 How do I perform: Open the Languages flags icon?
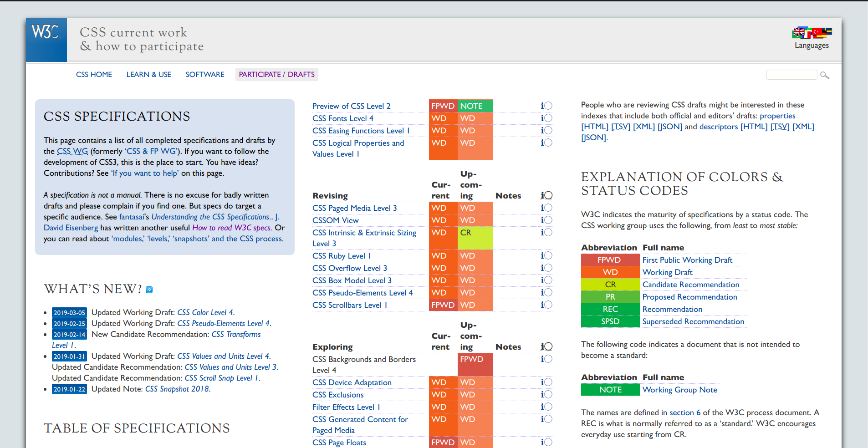coord(812,33)
